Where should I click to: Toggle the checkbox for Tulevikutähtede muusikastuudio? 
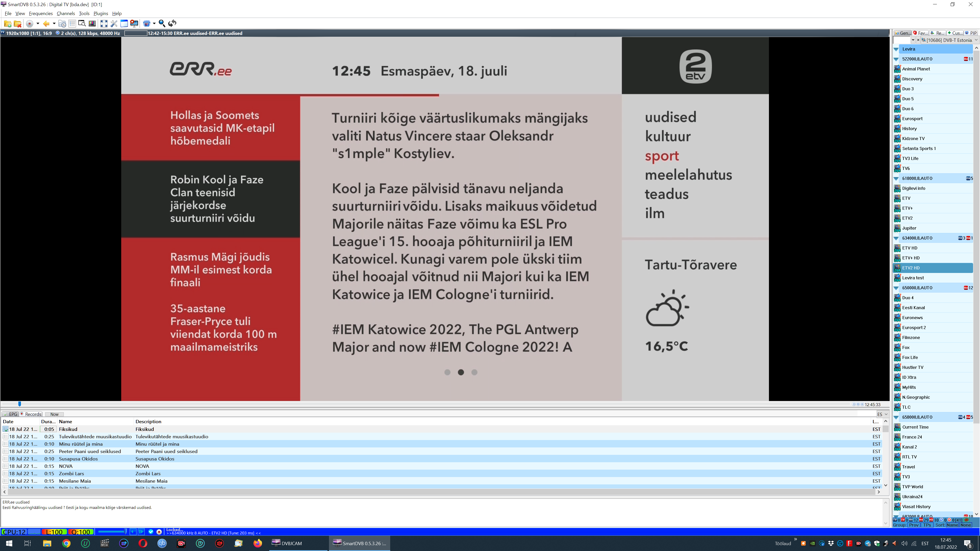coord(5,436)
